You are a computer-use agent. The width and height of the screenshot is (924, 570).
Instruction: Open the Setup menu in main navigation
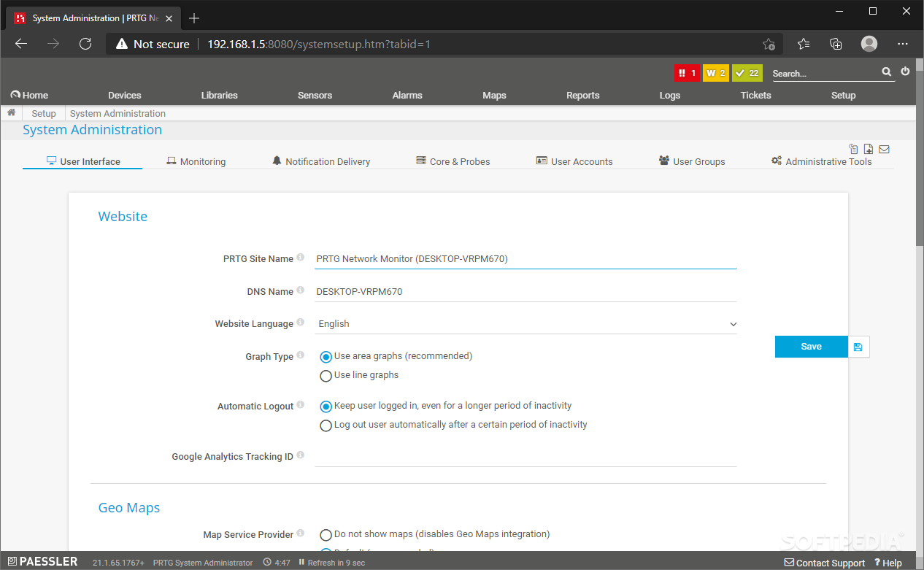[x=844, y=95]
